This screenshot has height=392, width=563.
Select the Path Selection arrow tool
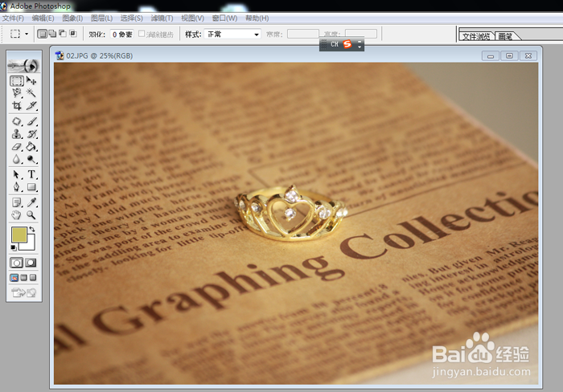17,174
